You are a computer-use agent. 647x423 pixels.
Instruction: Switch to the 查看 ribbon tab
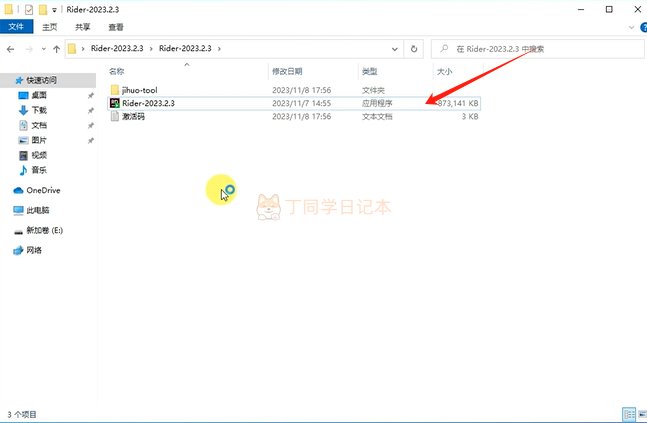(116, 27)
